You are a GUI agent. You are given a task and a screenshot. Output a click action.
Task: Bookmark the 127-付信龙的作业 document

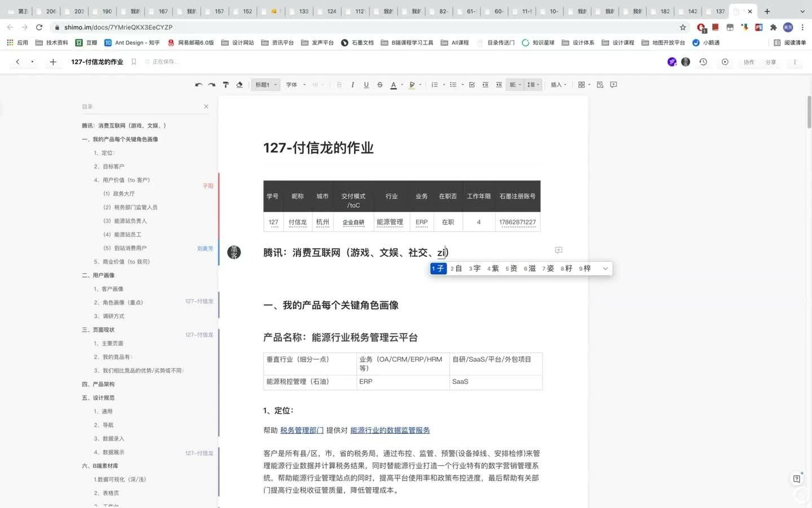click(x=134, y=62)
